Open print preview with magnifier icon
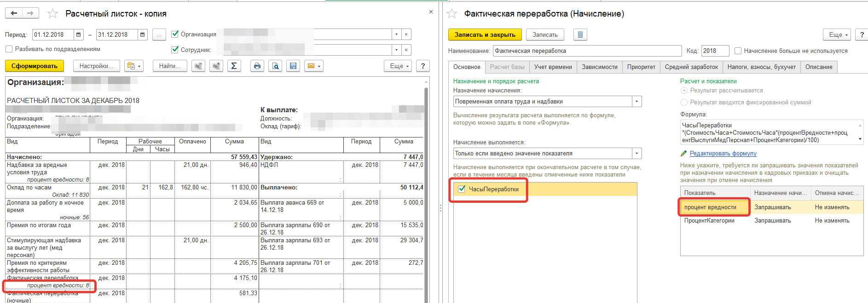Image resolution: width=868 pixels, height=303 pixels. [275, 66]
